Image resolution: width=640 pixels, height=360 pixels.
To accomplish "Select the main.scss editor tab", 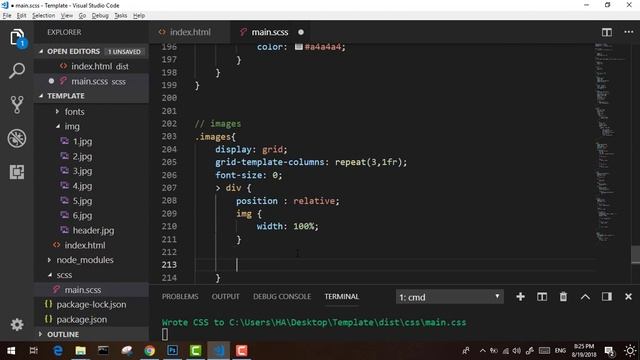I will (x=269, y=32).
